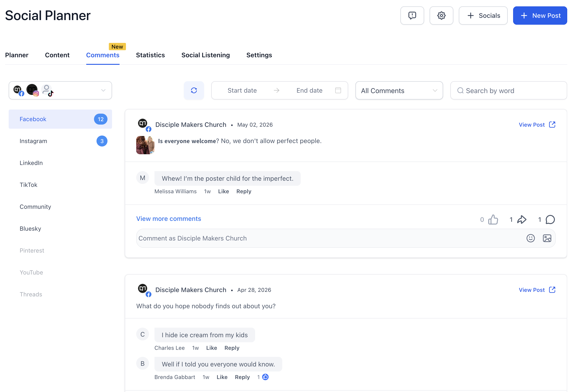Click the Comment as Disciple Makers Church field

coord(346,238)
